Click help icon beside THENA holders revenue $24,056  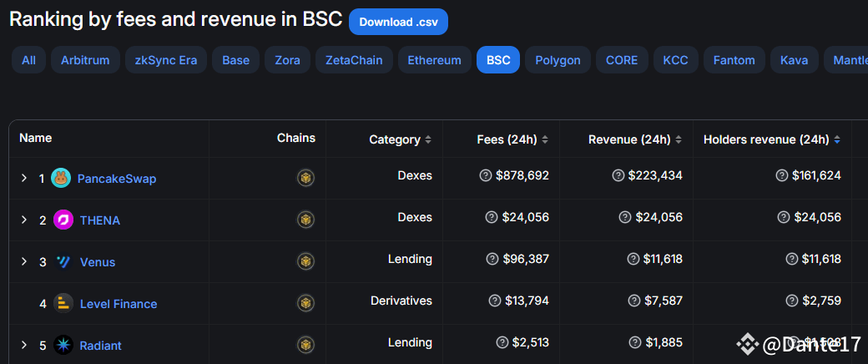[x=784, y=217]
